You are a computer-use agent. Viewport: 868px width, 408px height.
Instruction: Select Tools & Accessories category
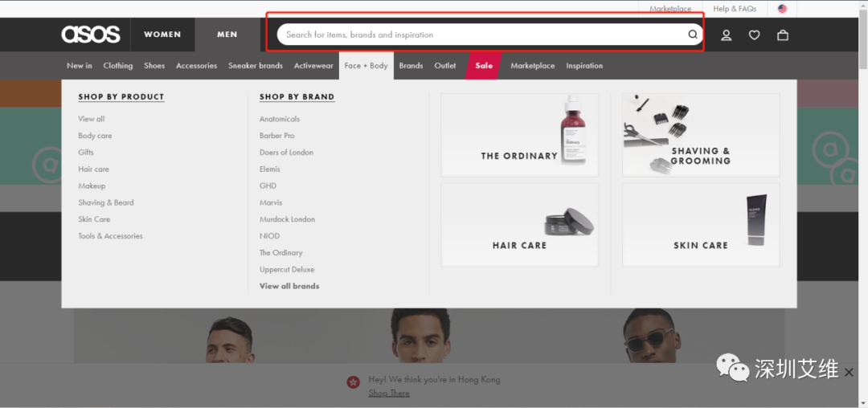click(110, 236)
